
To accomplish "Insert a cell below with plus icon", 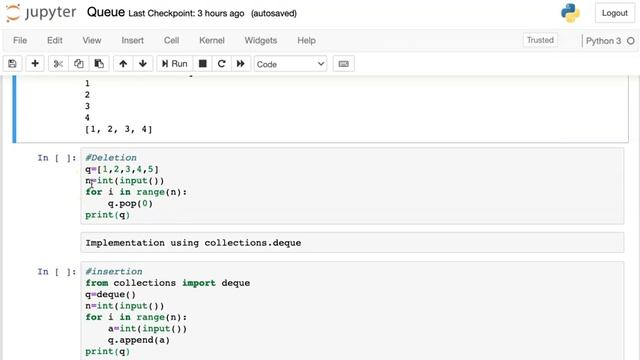I will click(x=35, y=64).
